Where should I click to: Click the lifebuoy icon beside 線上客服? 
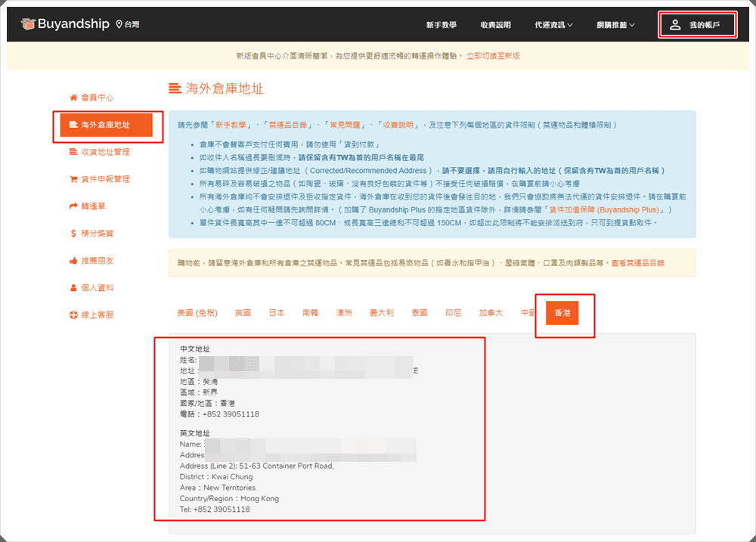point(73,315)
